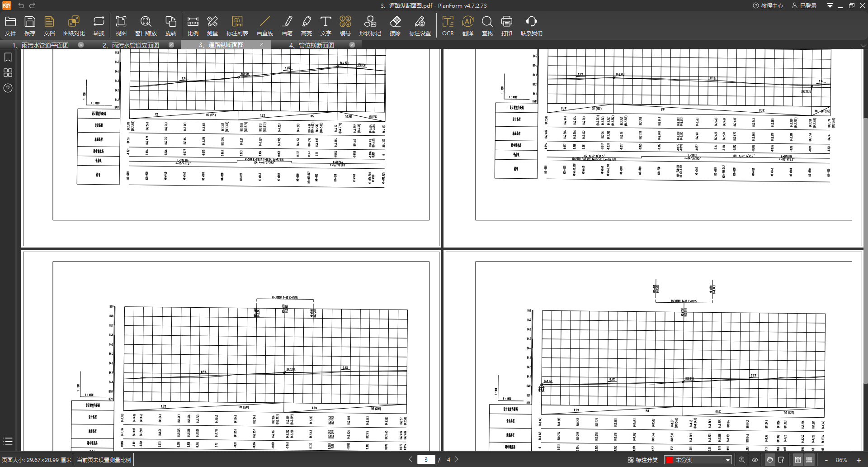The image size is (868, 467).
Task: Toggle annotation visibility eye icon
Action: (755, 460)
